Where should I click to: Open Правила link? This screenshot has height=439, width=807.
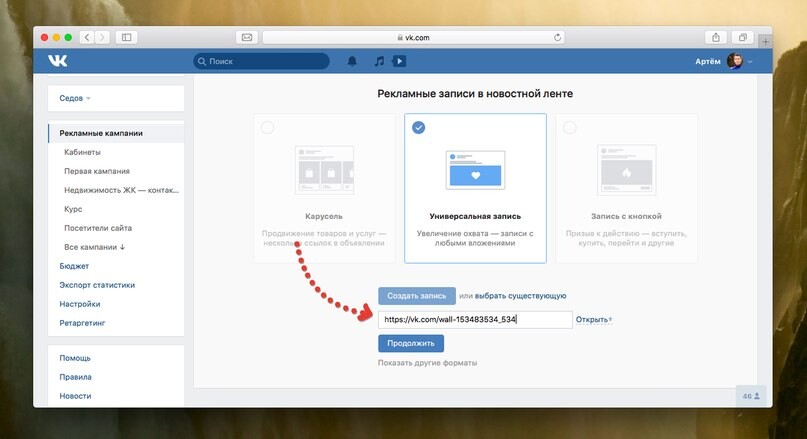(75, 377)
